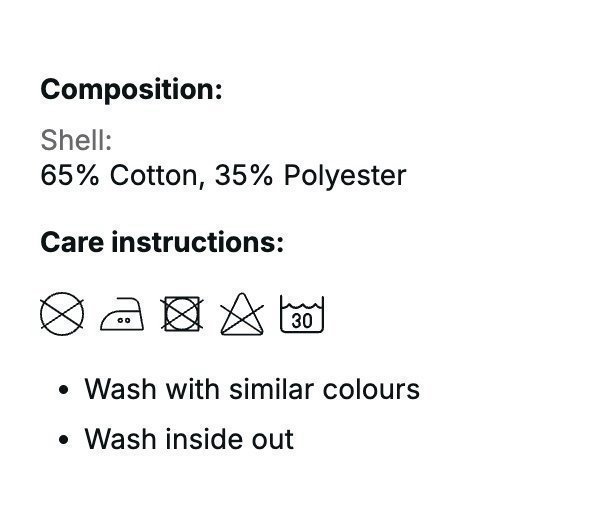Screen dimensions: 614x512
Task: Select the do not tumble dry symbol
Action: (182, 315)
